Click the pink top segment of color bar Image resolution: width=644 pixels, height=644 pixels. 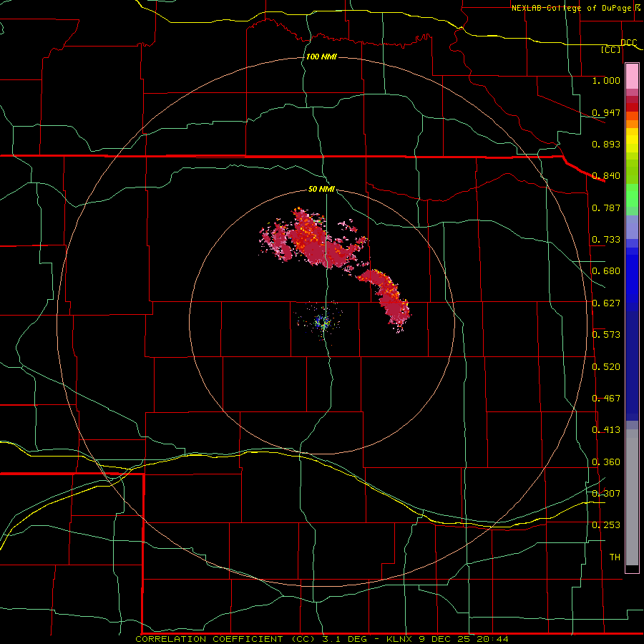click(632, 76)
